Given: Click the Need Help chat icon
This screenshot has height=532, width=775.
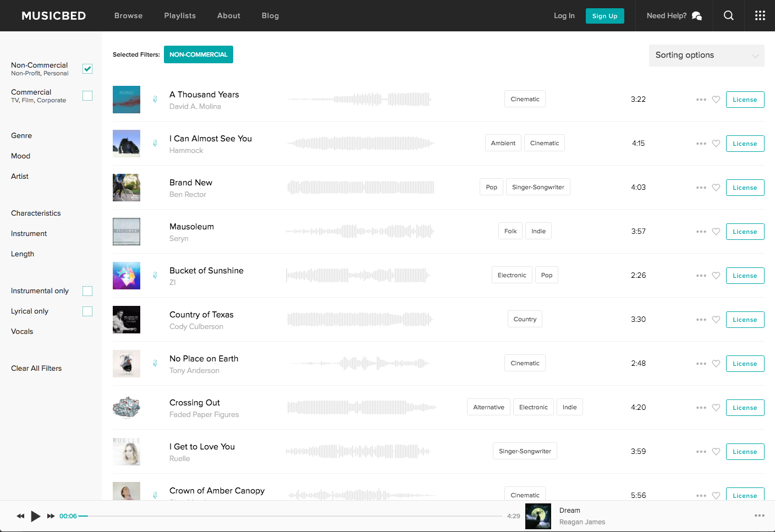Looking at the screenshot, I should point(696,16).
